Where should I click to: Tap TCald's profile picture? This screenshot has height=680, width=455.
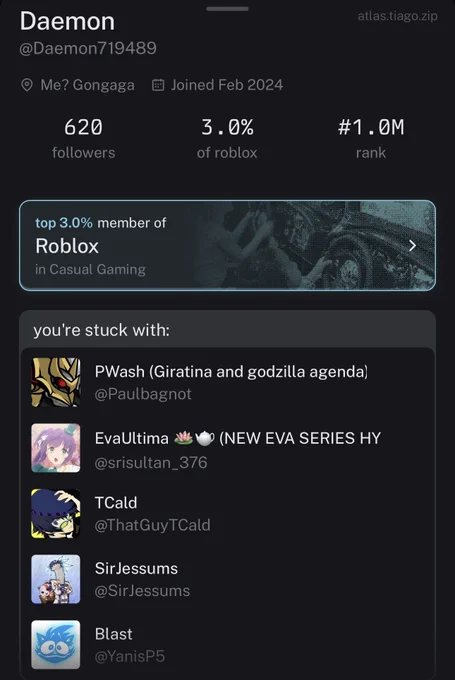tap(56, 513)
